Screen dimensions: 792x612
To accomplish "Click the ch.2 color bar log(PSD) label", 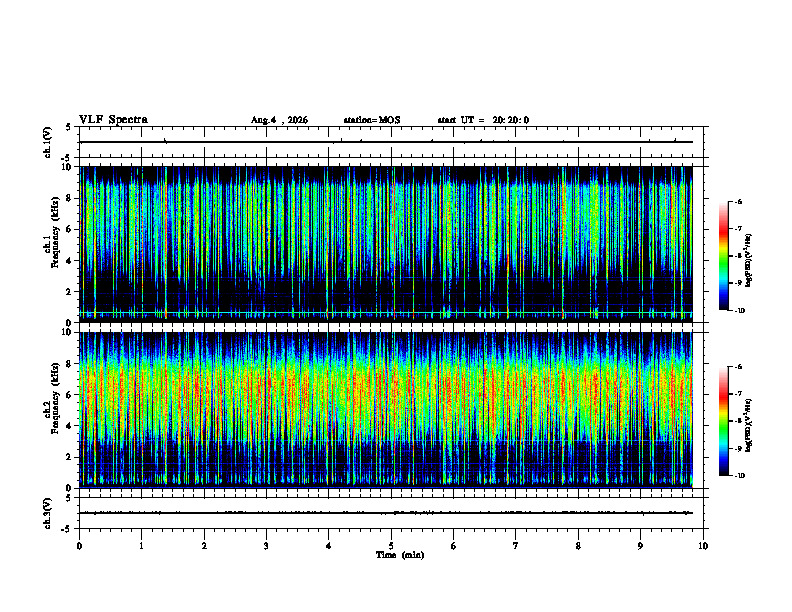I will (749, 425).
